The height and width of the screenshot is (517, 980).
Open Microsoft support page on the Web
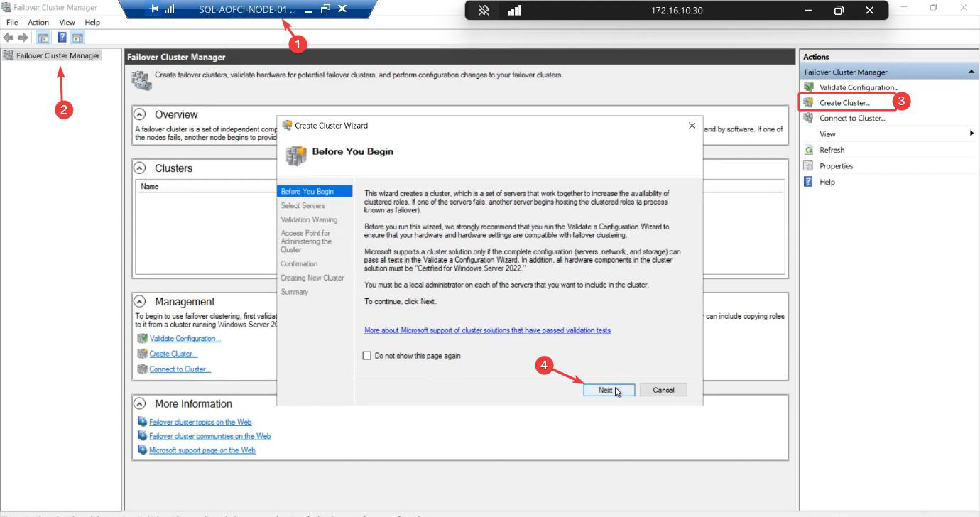[202, 450]
